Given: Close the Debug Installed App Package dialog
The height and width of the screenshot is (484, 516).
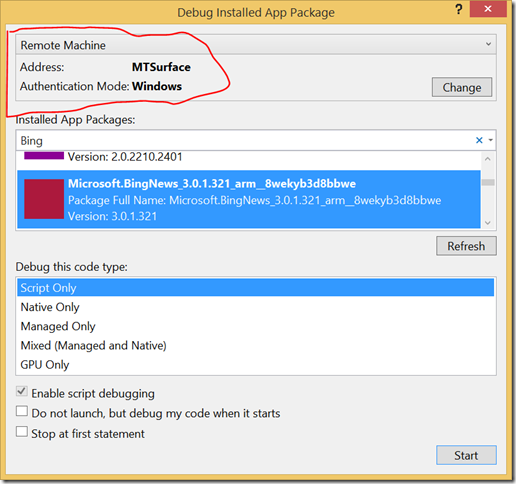Looking at the screenshot, I should pos(488,9).
